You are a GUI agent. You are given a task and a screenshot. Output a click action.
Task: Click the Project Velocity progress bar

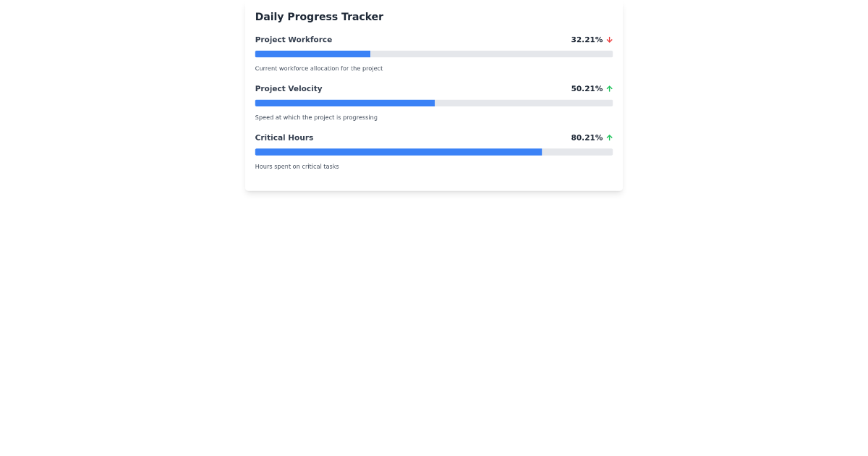[x=434, y=103]
